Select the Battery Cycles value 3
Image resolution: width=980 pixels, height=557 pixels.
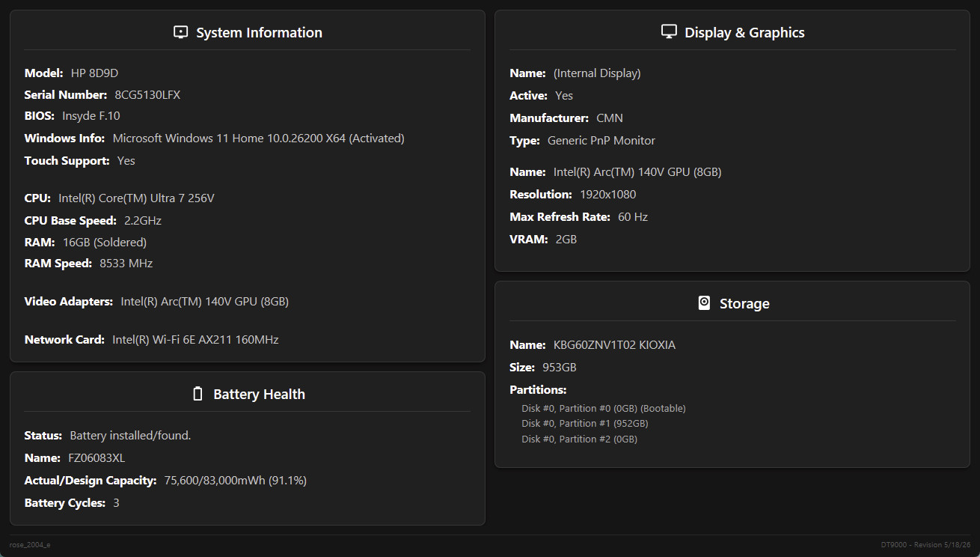[x=116, y=503]
